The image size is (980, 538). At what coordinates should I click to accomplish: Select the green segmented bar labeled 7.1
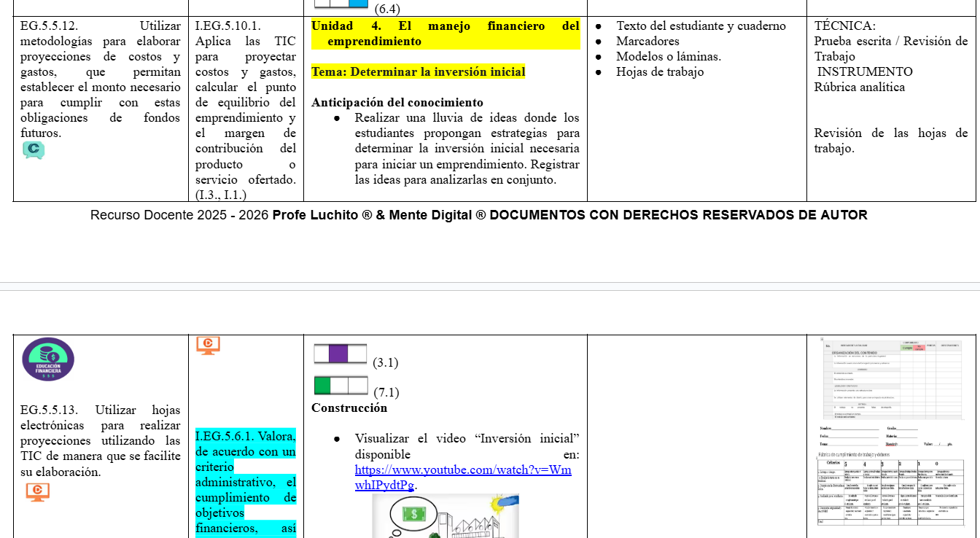coord(341,385)
